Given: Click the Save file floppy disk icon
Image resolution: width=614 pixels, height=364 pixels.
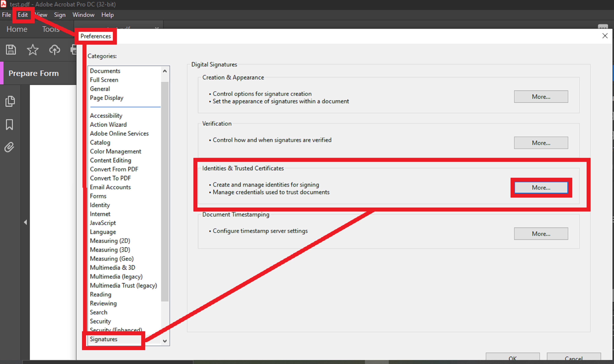Looking at the screenshot, I should pyautogui.click(x=11, y=50).
